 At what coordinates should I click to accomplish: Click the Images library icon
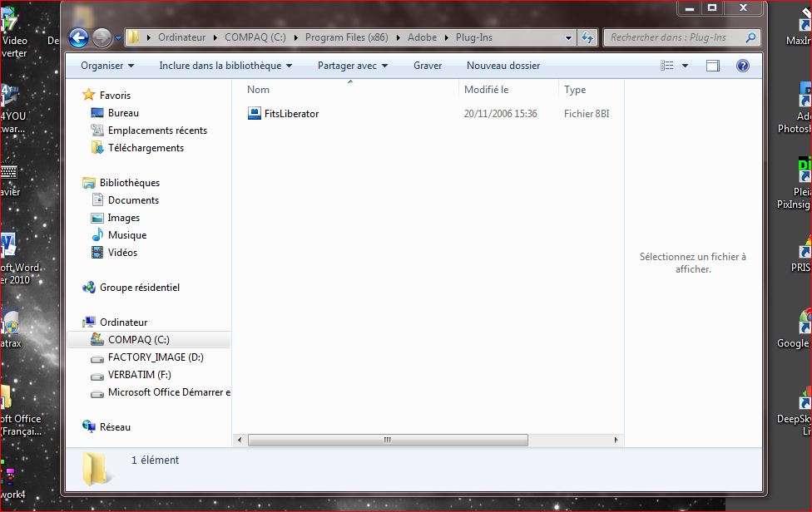97,218
